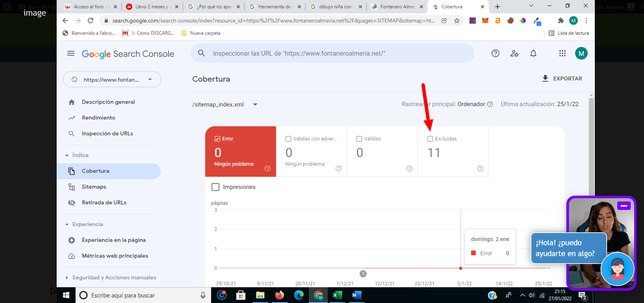Open Excel from the taskbar
644x303 pixels.
337,295
